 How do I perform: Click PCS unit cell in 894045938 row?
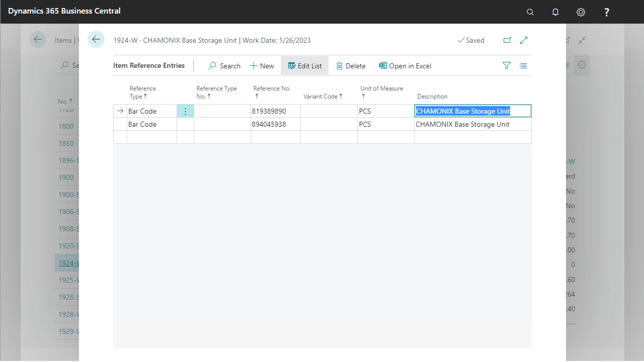(386, 124)
